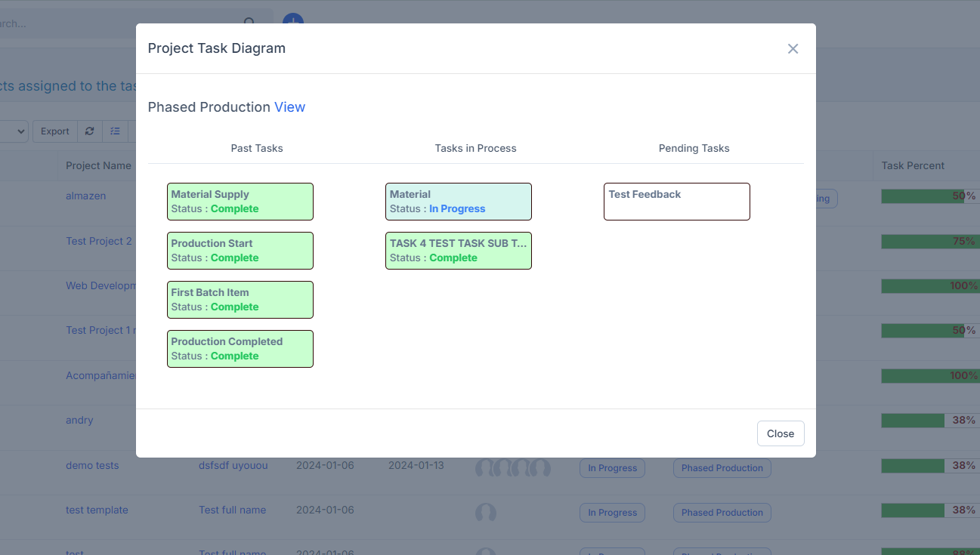Click the Export button
This screenshot has height=555, width=980.
pos(54,131)
